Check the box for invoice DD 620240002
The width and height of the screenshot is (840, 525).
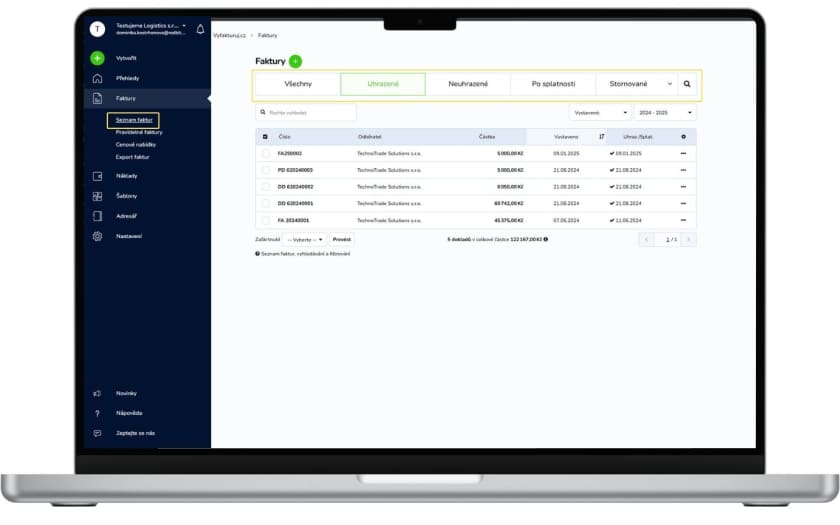pos(266,187)
